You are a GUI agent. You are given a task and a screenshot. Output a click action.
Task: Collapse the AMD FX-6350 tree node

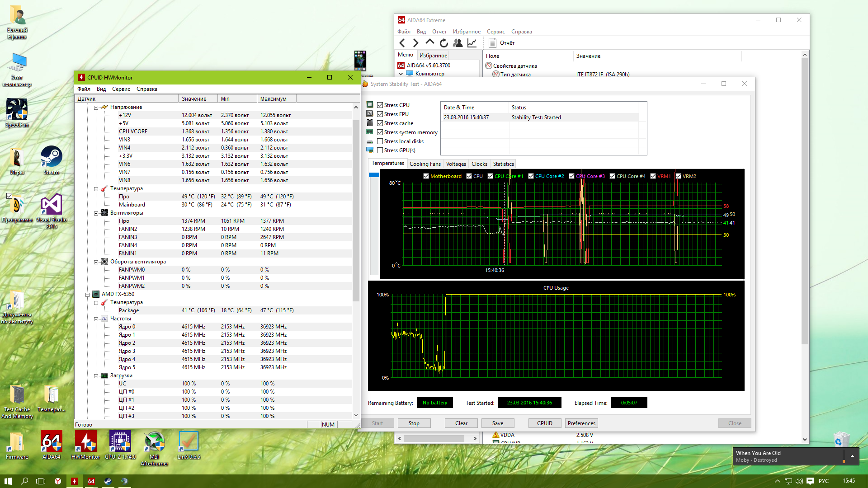[x=87, y=295]
